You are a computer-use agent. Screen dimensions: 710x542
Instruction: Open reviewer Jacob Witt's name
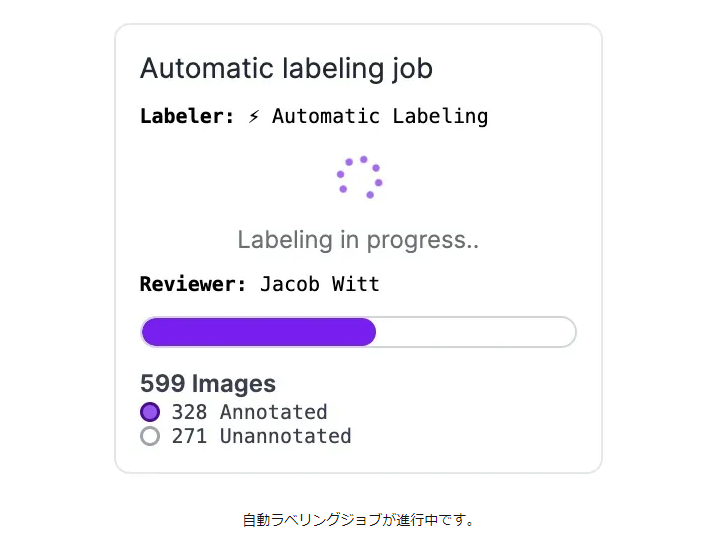pyautogui.click(x=320, y=284)
